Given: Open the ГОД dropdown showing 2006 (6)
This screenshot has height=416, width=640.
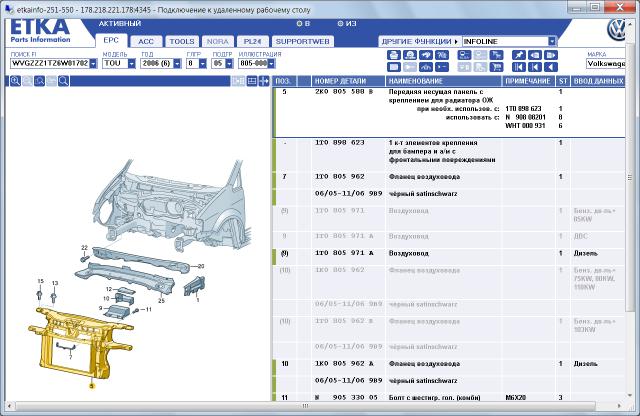Looking at the screenshot, I should (177, 63).
